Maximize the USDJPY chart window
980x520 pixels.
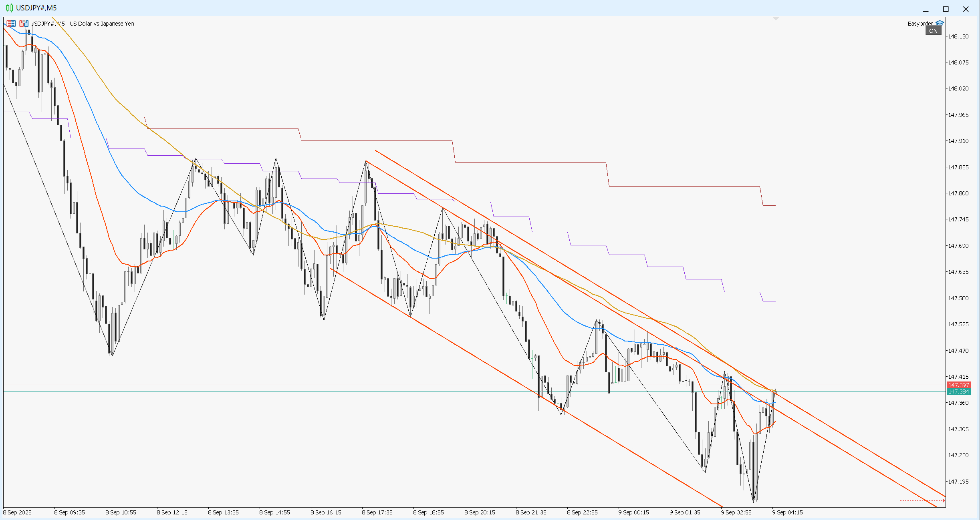pos(946,9)
